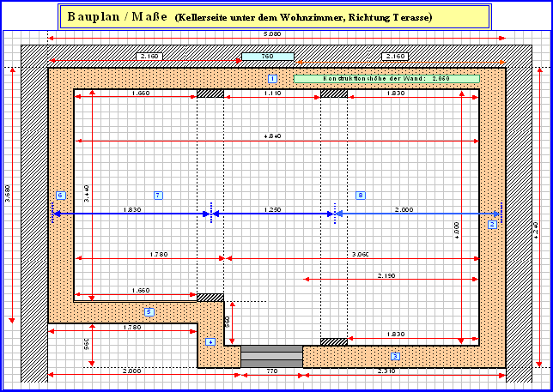Screen dimensions: 553x392
Task: Select the blue 1.250 middle dimension
Action: pyautogui.click(x=272, y=209)
